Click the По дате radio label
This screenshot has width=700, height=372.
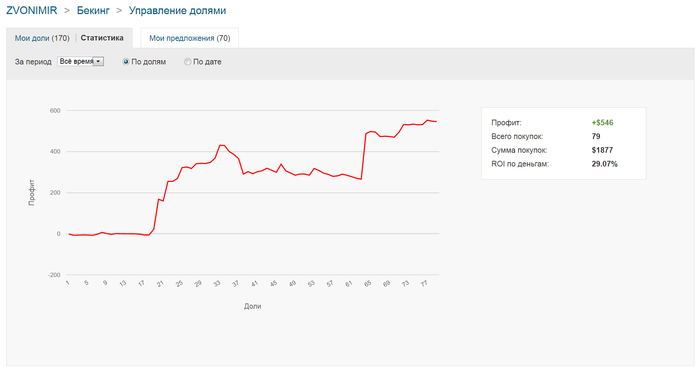(x=207, y=62)
